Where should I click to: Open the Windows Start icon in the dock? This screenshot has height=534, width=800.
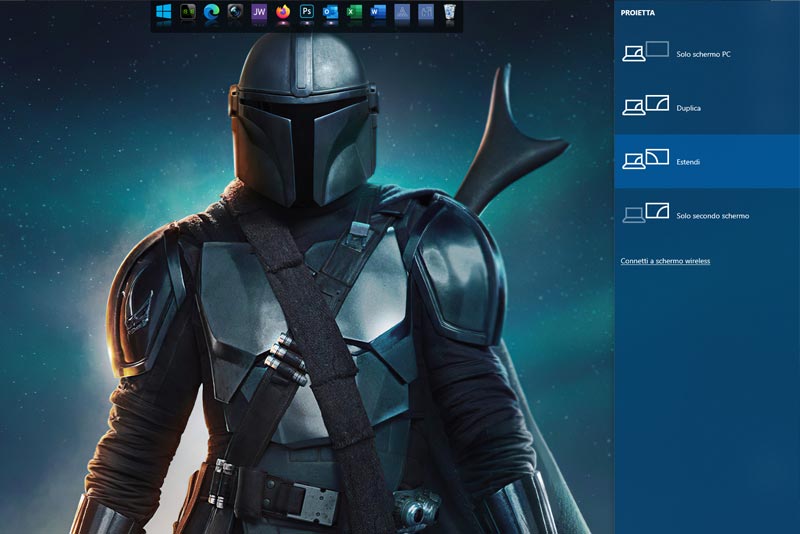click(x=163, y=12)
